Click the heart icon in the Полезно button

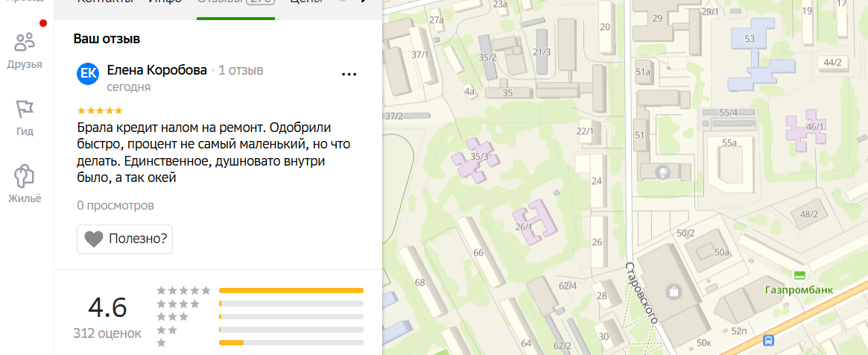click(94, 239)
